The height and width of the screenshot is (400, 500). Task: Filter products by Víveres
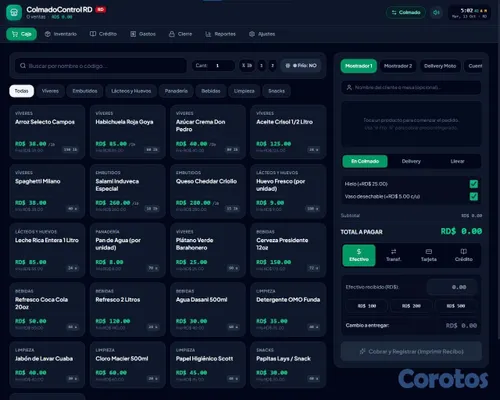tap(50, 91)
